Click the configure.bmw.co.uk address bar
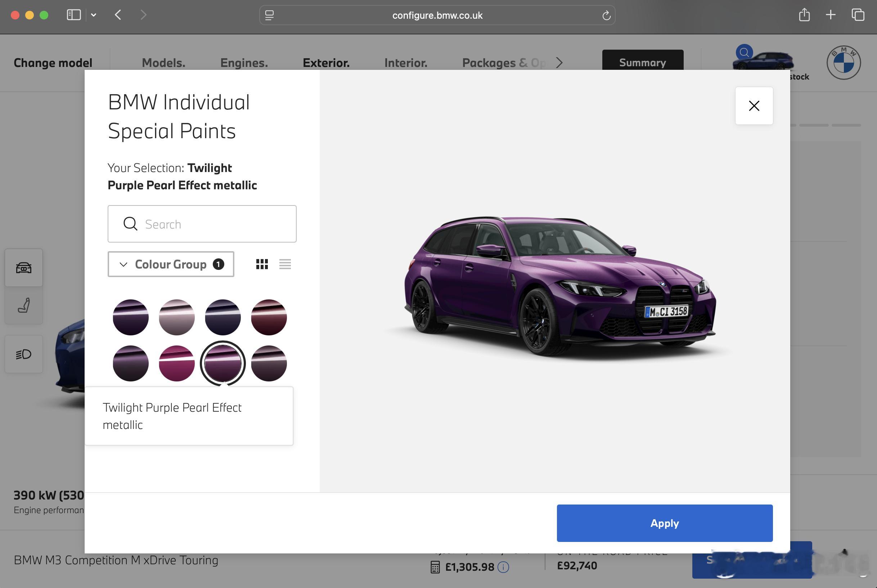 point(437,15)
